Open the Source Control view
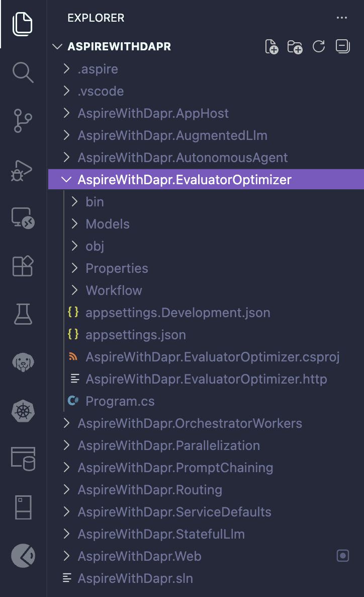This screenshot has height=597, width=364. click(x=23, y=121)
